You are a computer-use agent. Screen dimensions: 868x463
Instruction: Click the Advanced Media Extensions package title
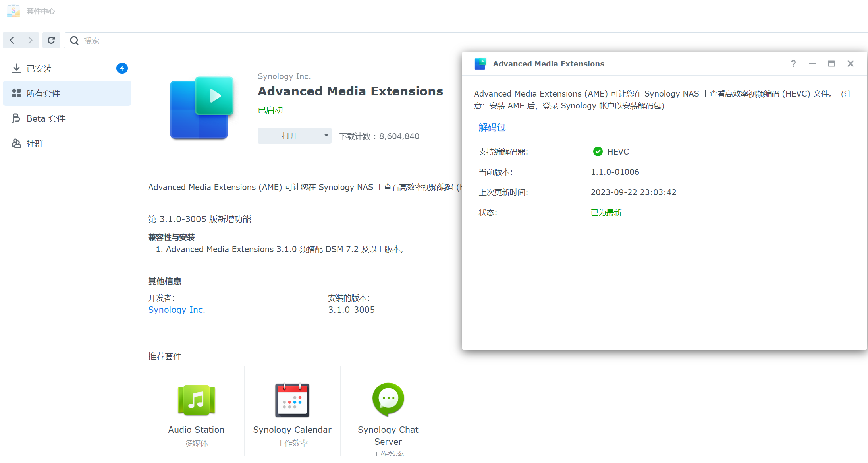point(351,91)
